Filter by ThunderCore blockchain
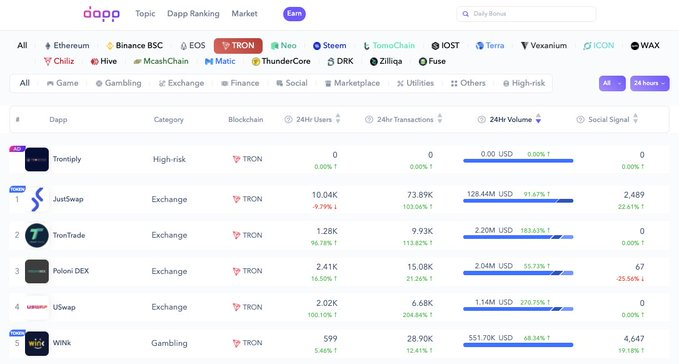 click(281, 61)
